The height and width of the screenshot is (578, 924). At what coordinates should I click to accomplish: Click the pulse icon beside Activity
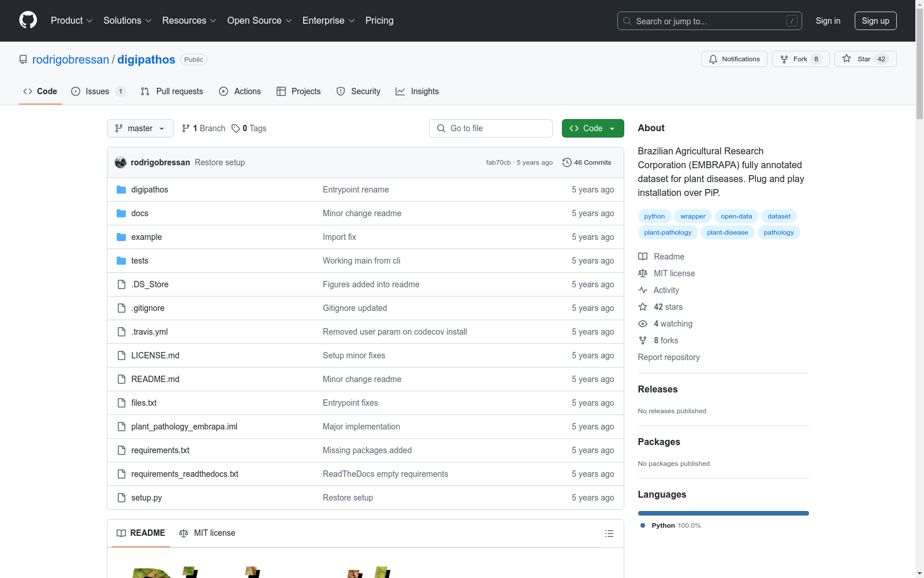coord(643,290)
